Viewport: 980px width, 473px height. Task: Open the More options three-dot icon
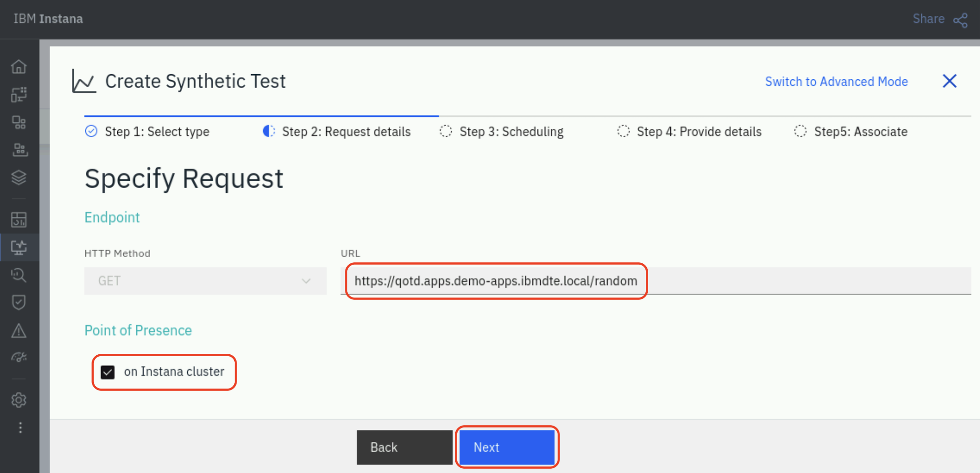20,427
